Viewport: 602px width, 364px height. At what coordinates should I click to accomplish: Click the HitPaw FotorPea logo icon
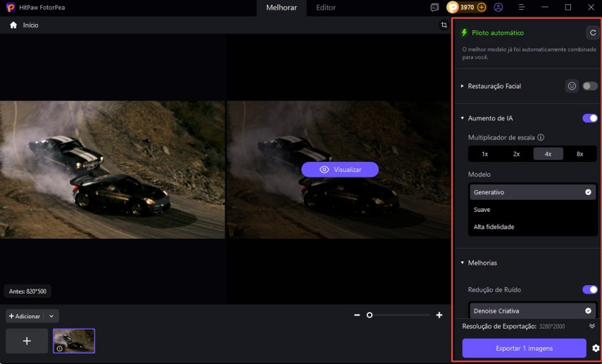click(x=11, y=7)
